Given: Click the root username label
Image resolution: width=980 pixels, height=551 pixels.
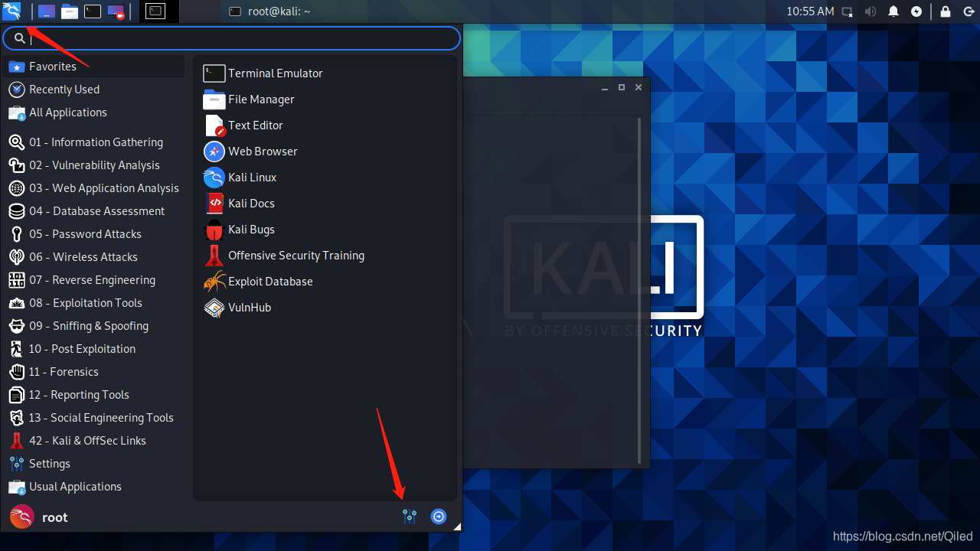Looking at the screenshot, I should (54, 517).
